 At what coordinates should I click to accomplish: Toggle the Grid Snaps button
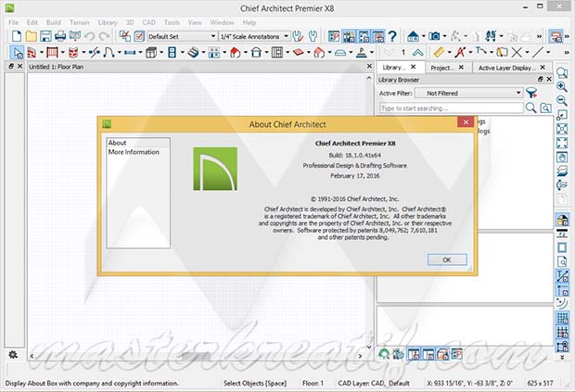(562, 333)
